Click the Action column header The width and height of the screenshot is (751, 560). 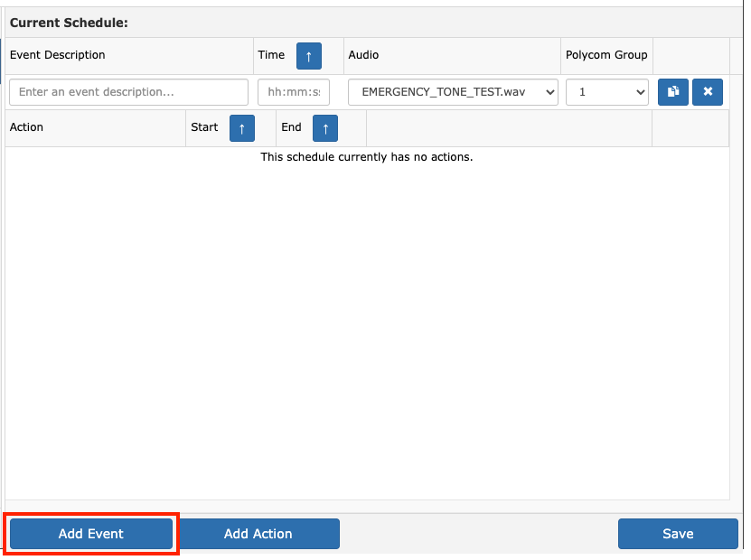click(26, 127)
